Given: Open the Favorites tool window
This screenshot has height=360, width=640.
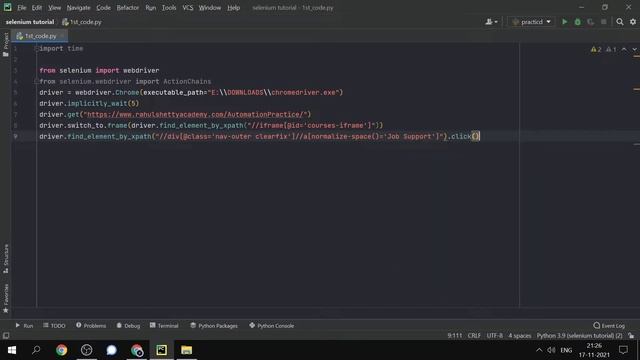Looking at the screenshot, I should 6,298.
